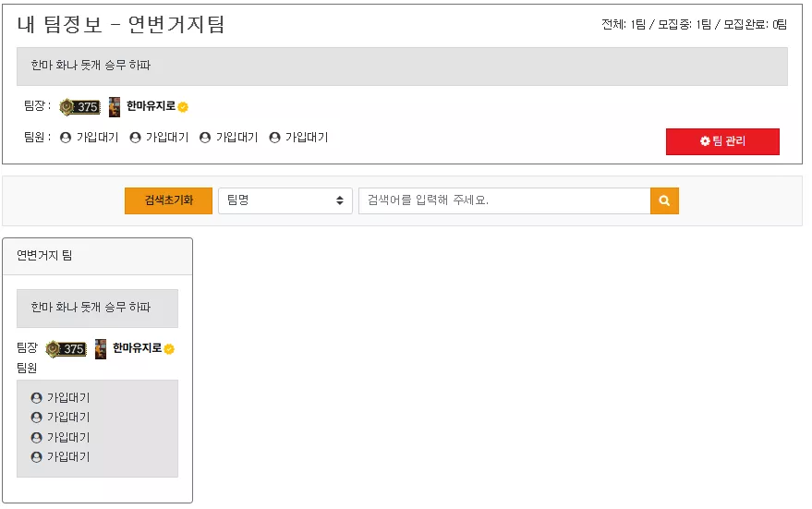Screen dimensions: 812x509
Task: Focus the 검색어를 입력해 주세요 search field
Action: click(x=504, y=200)
